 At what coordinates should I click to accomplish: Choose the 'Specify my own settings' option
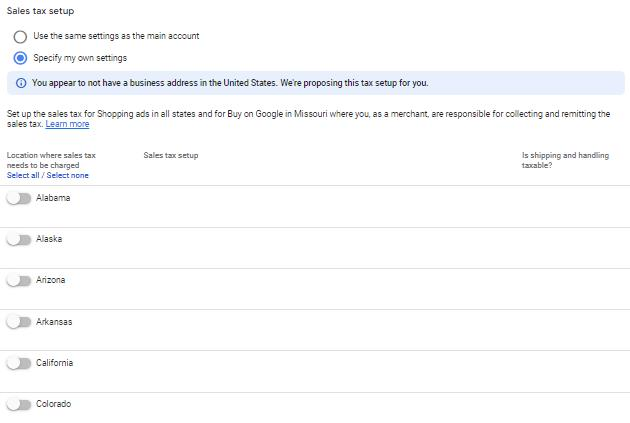pyautogui.click(x=20, y=58)
